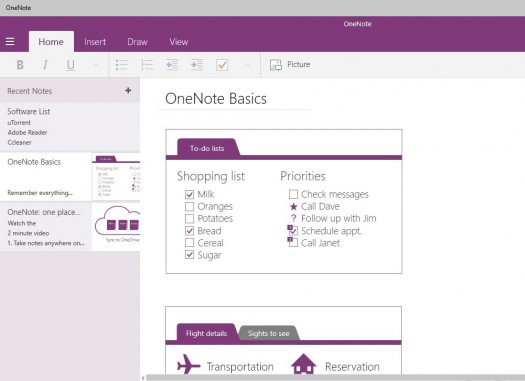This screenshot has width=525, height=381.
Task: Open the Draw tab
Action: (137, 42)
